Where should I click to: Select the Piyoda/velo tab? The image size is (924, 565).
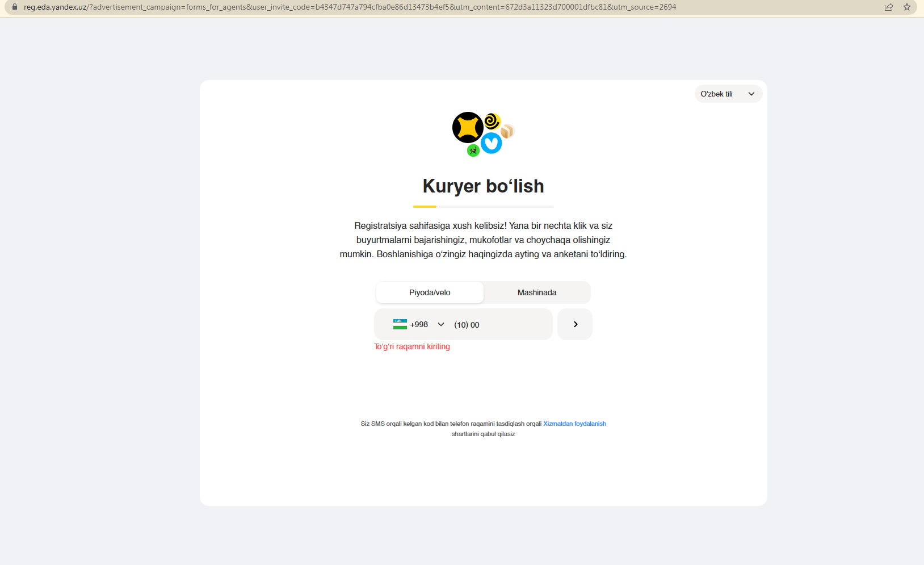click(430, 292)
